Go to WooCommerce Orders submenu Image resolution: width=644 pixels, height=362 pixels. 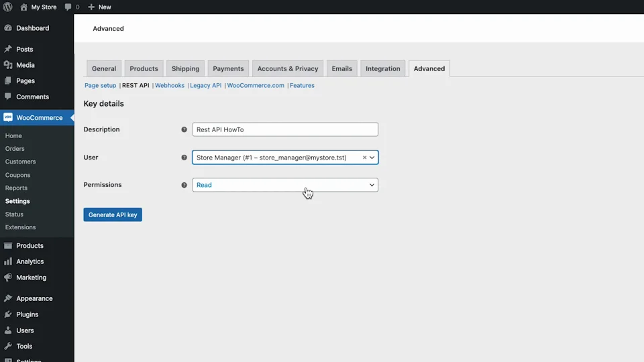click(15, 149)
